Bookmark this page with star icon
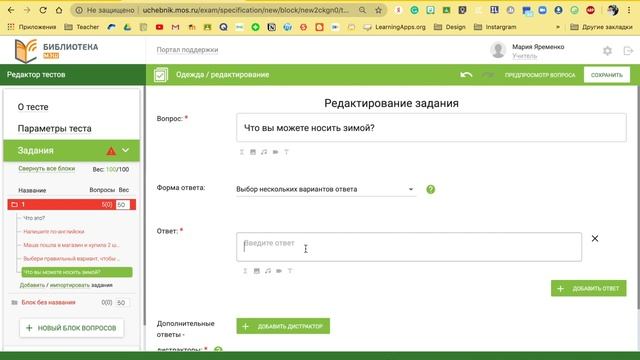The image size is (640, 360). coord(378,10)
